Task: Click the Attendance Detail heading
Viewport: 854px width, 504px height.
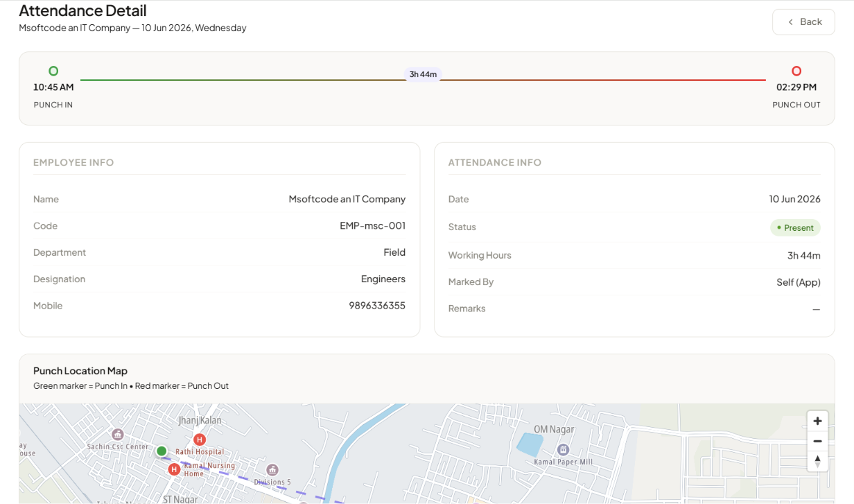Action: [82, 10]
